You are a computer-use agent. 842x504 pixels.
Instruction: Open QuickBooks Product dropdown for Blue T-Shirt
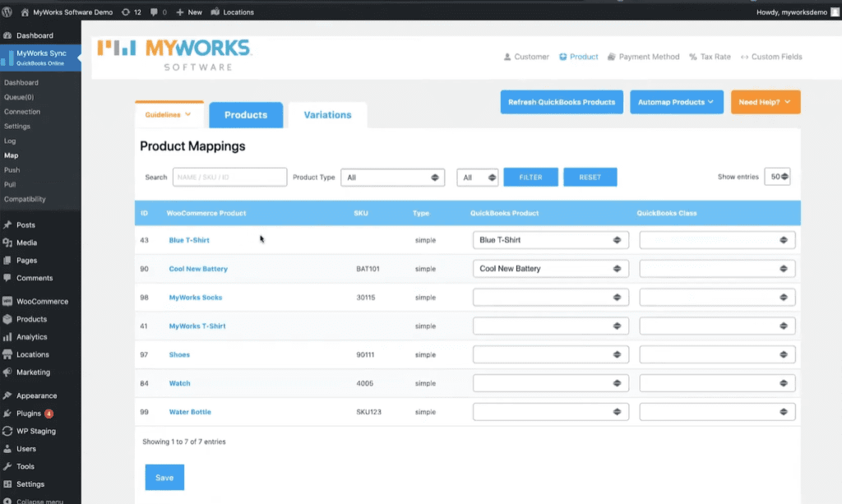[550, 240]
